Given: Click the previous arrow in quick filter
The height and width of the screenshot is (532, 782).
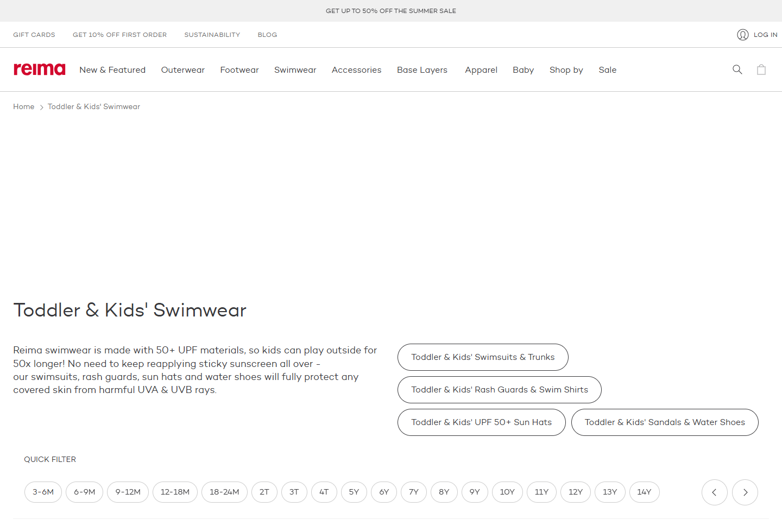Looking at the screenshot, I should click(714, 492).
